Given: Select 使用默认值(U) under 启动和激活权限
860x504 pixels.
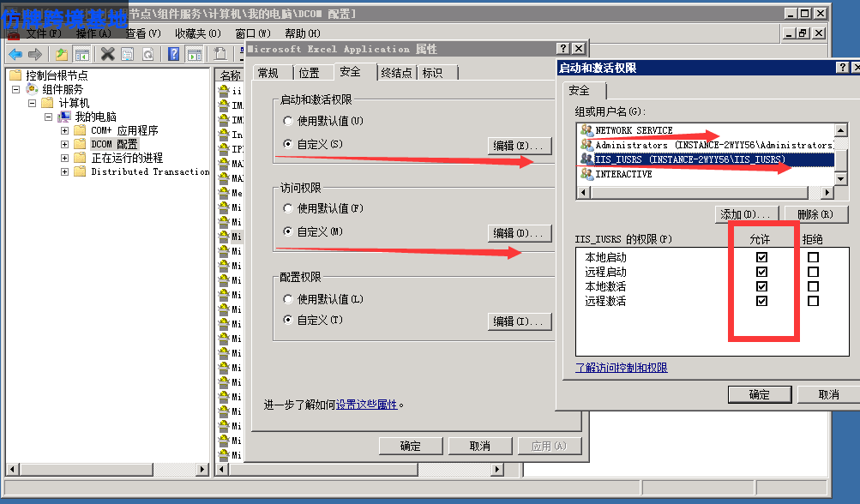Looking at the screenshot, I should click(287, 120).
